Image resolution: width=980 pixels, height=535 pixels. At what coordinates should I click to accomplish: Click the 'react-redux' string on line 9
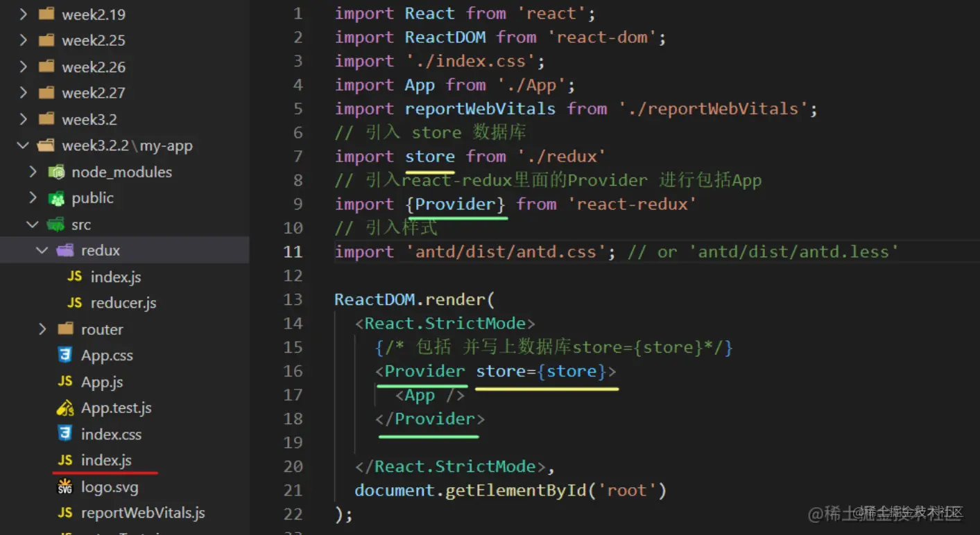[x=632, y=204]
